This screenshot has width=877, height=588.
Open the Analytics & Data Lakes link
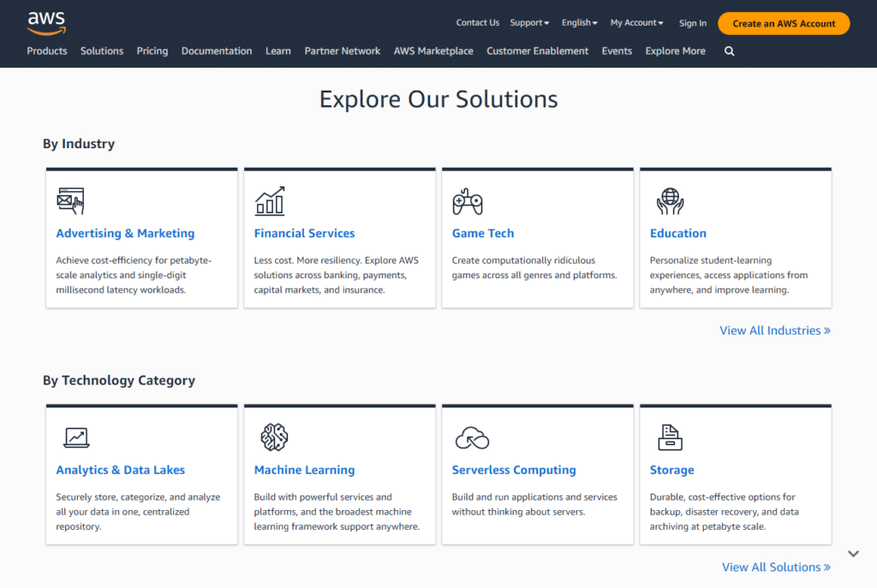pyautogui.click(x=120, y=470)
